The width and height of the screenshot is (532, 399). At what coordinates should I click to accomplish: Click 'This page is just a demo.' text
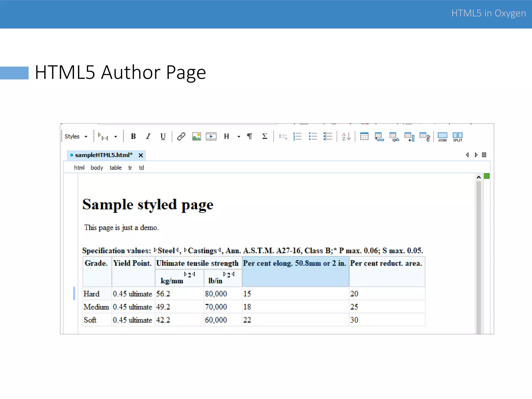[121, 228]
